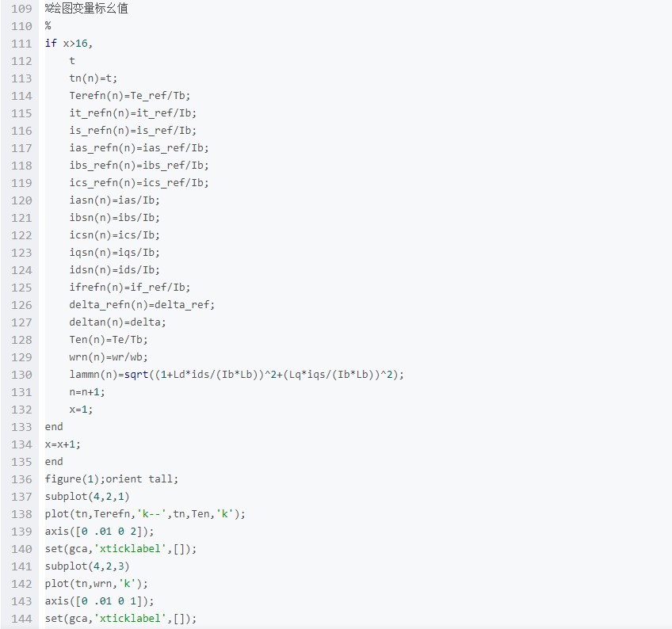
Task: Click the 'end' on line 135
Action: point(54,462)
